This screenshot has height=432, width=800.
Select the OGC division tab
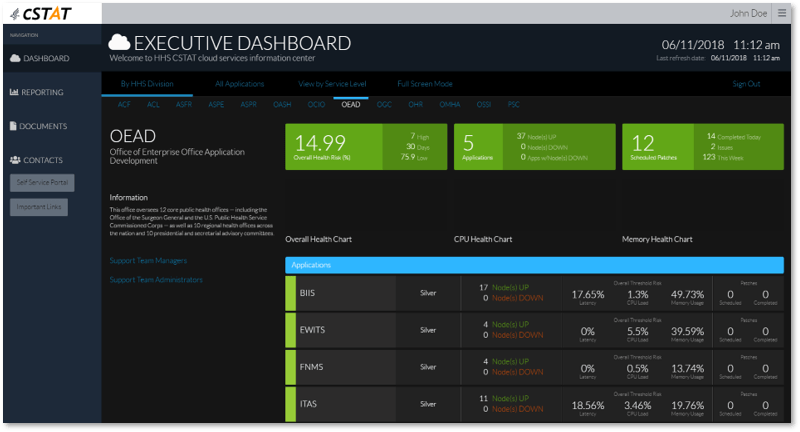click(384, 105)
